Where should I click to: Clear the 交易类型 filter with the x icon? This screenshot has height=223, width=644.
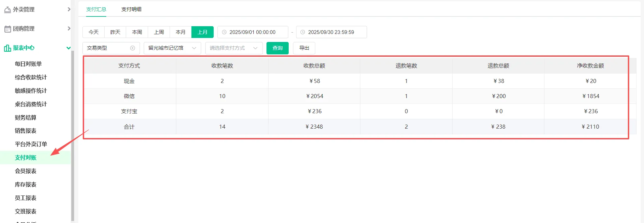133,48
